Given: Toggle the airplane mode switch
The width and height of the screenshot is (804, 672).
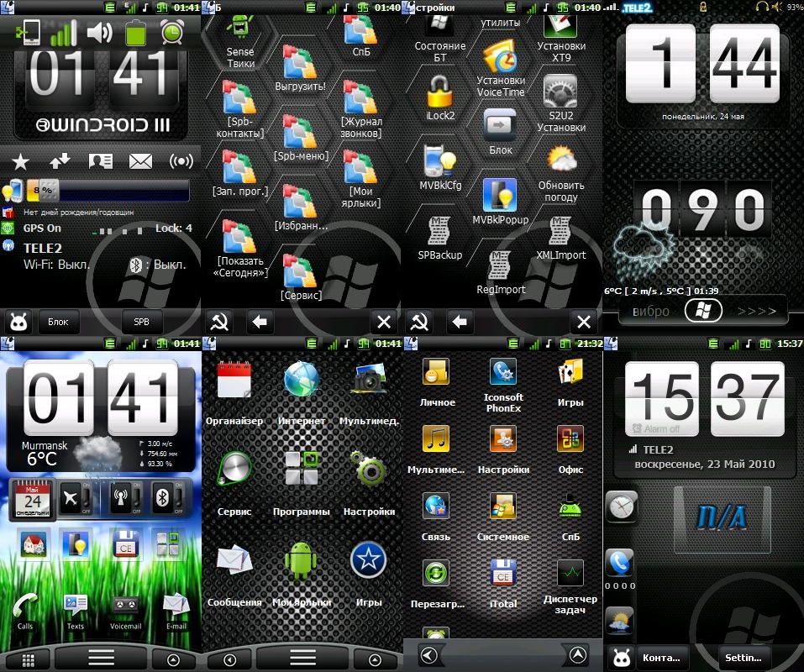Looking at the screenshot, I should click(76, 498).
